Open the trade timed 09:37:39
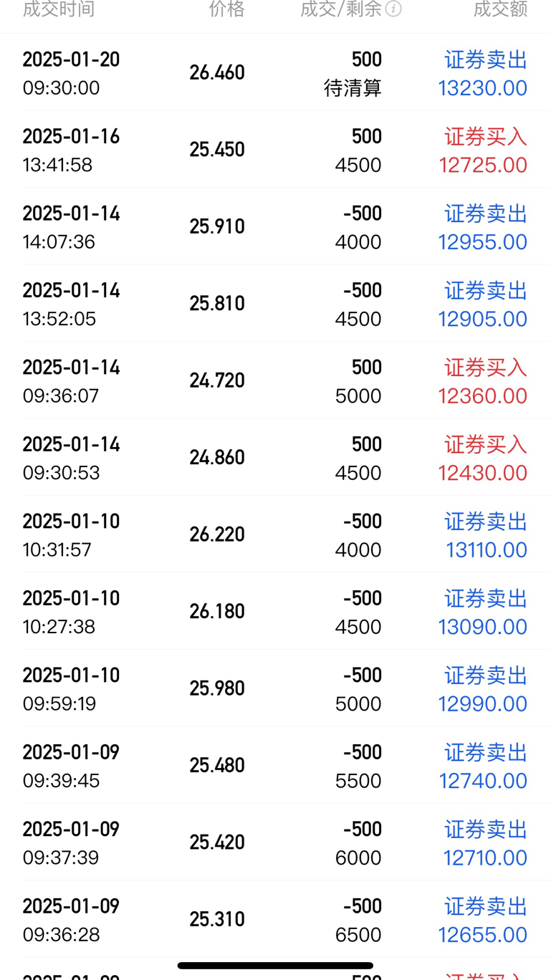Screen dimensions: 551x980 tap(61, 857)
